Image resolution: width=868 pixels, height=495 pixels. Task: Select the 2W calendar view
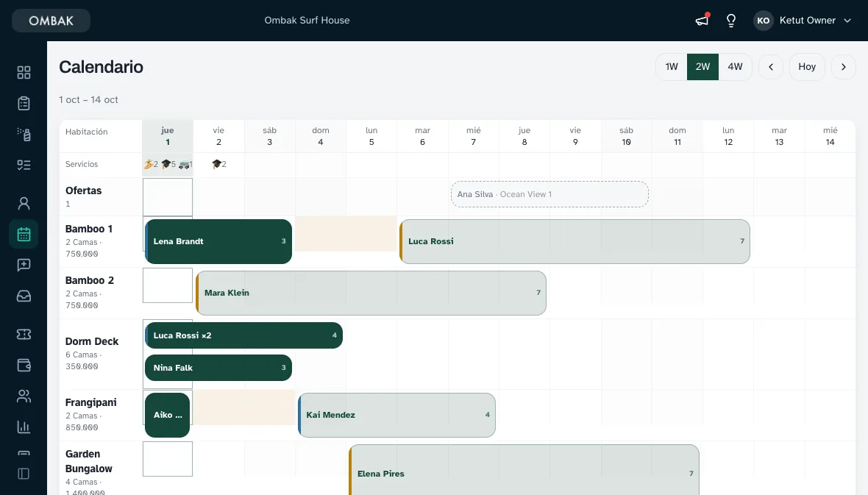[703, 67]
